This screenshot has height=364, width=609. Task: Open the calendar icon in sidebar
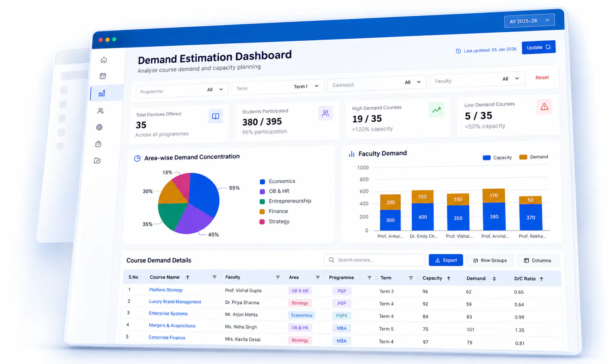pyautogui.click(x=103, y=76)
